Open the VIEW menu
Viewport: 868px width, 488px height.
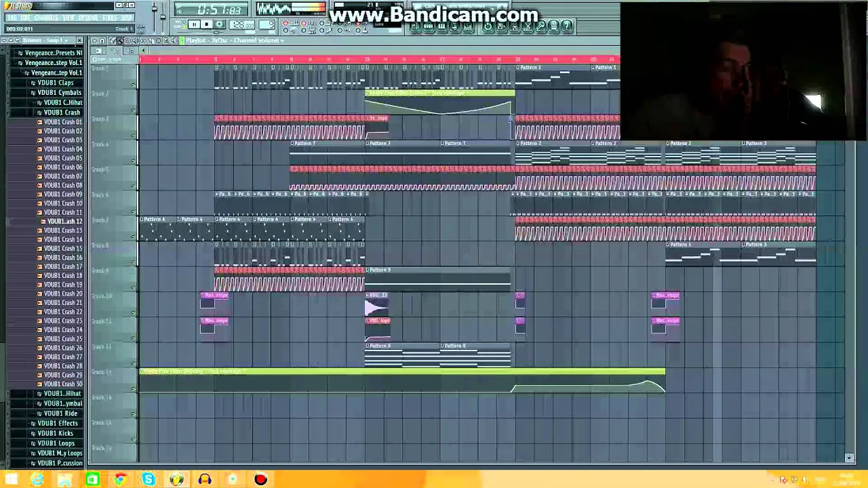(x=68, y=18)
